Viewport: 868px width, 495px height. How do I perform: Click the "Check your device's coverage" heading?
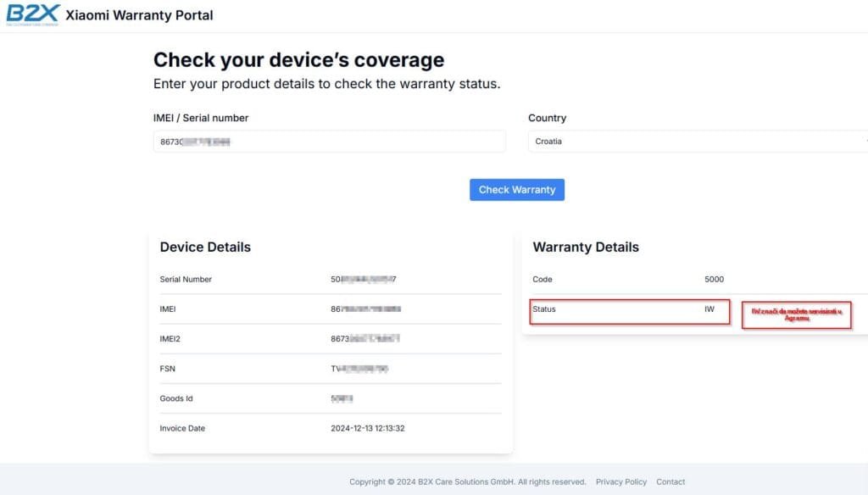(299, 60)
